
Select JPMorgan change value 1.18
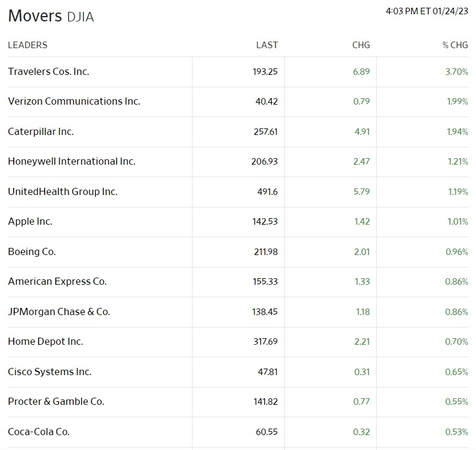click(363, 312)
